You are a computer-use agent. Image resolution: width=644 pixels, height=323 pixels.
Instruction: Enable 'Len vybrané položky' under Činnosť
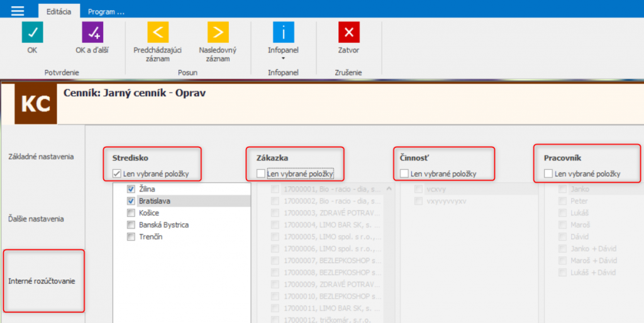(404, 174)
